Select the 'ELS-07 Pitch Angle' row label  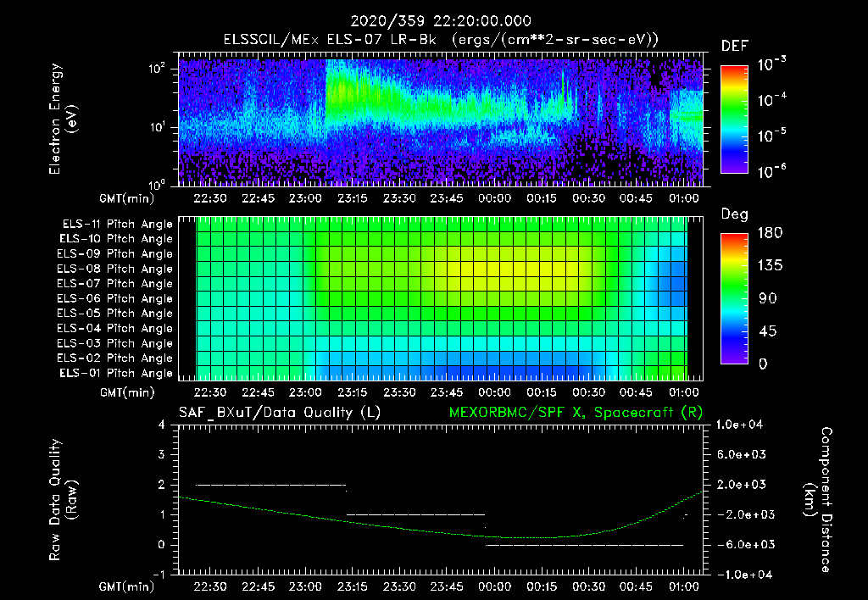tap(115, 283)
